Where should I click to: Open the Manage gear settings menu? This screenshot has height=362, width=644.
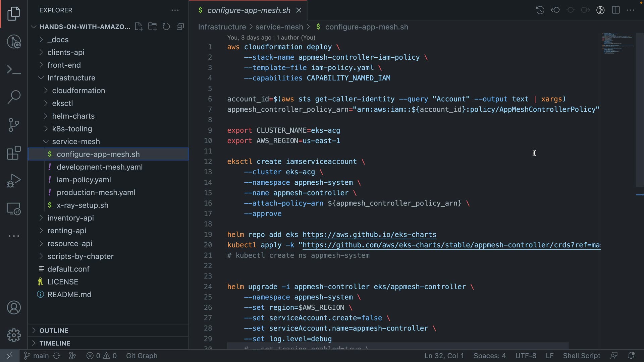(x=14, y=335)
